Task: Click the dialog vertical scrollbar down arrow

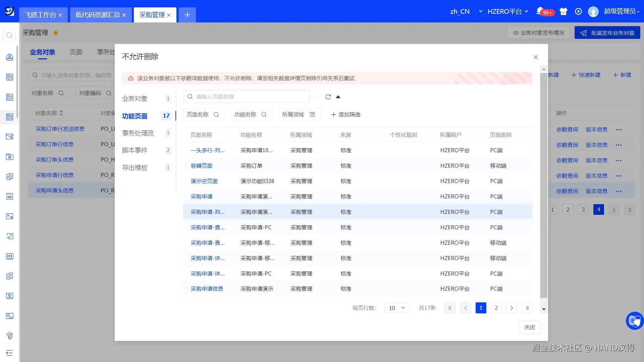Action: 544,309
